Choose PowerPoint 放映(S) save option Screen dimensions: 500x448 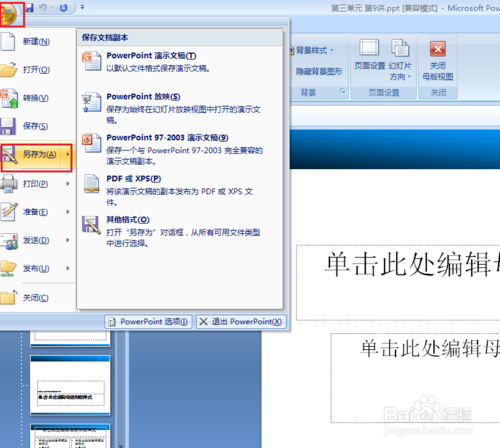tap(180, 108)
